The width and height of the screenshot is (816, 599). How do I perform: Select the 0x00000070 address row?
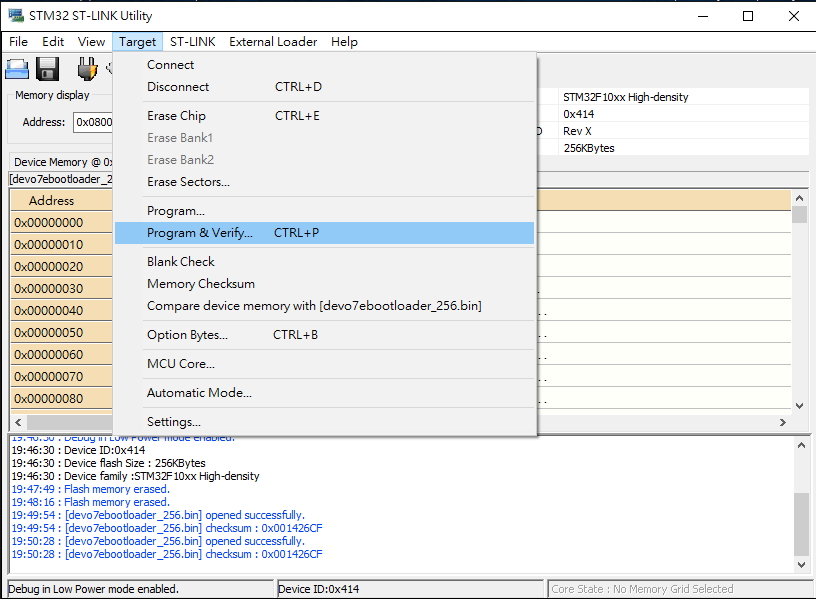61,376
